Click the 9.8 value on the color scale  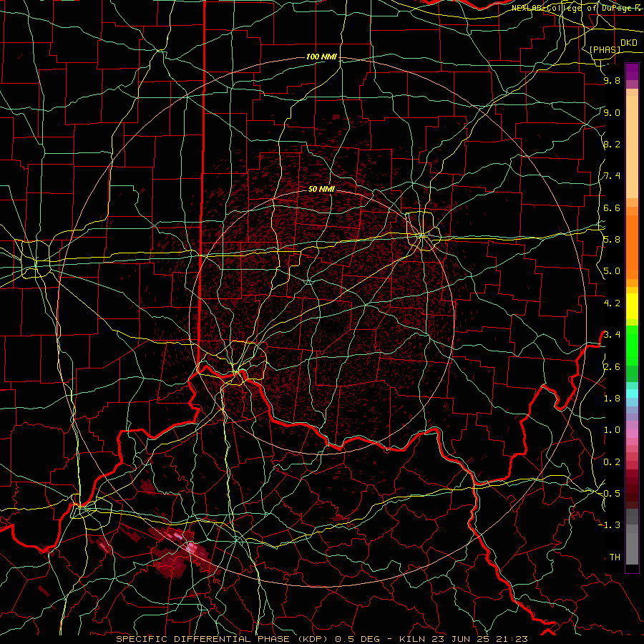pyautogui.click(x=612, y=81)
